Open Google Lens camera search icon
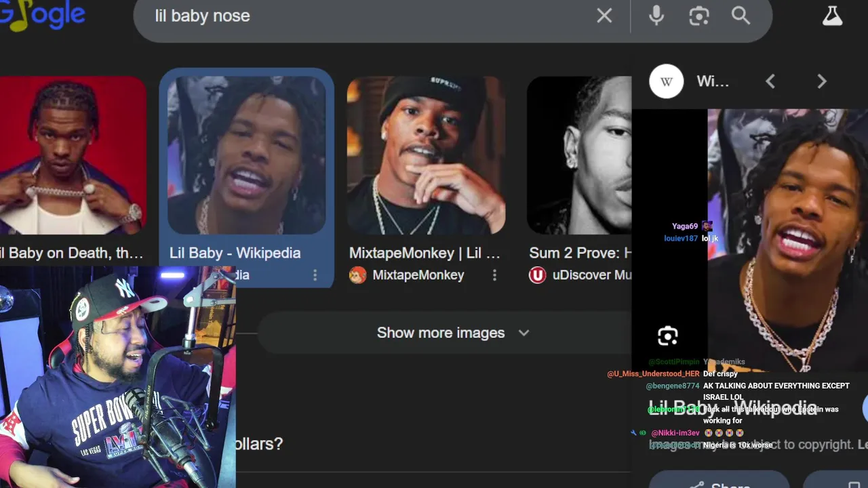 [699, 16]
